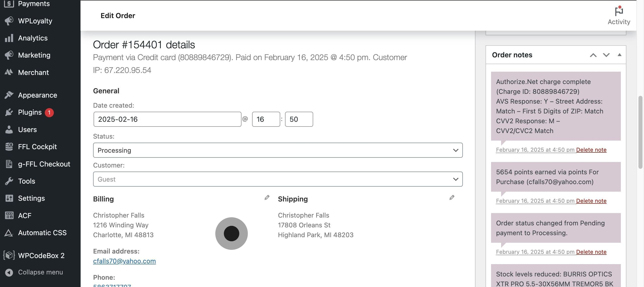Open the FFL Cockpit menu
644x287 pixels.
point(37,147)
